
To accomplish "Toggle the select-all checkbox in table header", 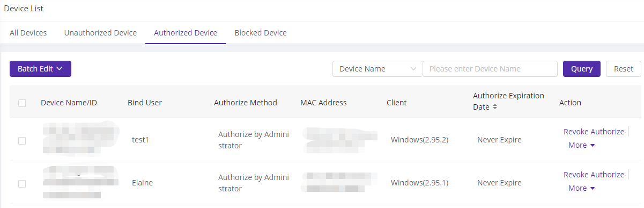I will coord(22,103).
